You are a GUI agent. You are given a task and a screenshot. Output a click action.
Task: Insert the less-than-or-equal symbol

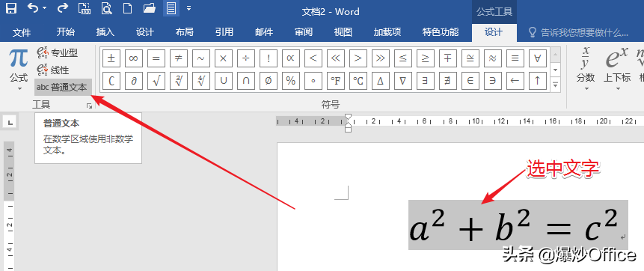tap(403, 58)
